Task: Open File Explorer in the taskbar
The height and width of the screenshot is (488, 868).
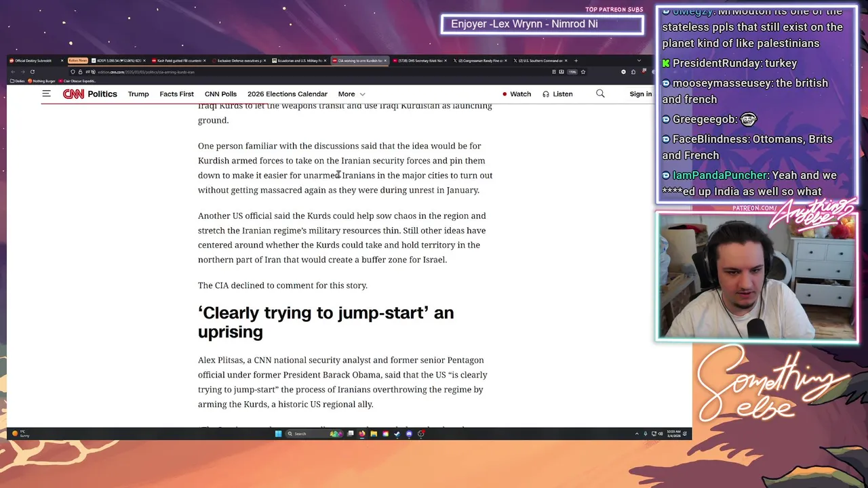Action: [x=374, y=434]
